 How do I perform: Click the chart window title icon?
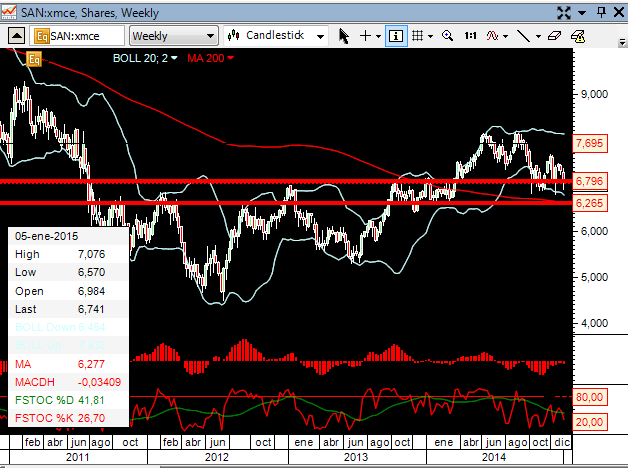[x=8, y=12]
